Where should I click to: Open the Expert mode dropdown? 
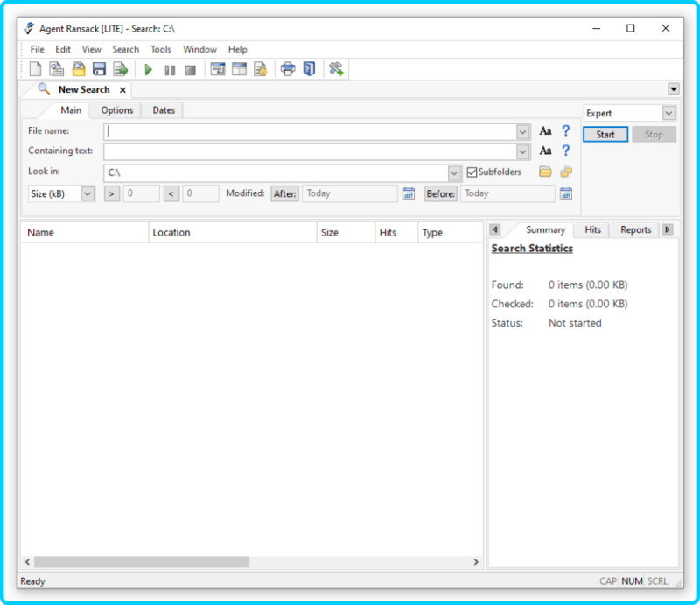coord(668,113)
